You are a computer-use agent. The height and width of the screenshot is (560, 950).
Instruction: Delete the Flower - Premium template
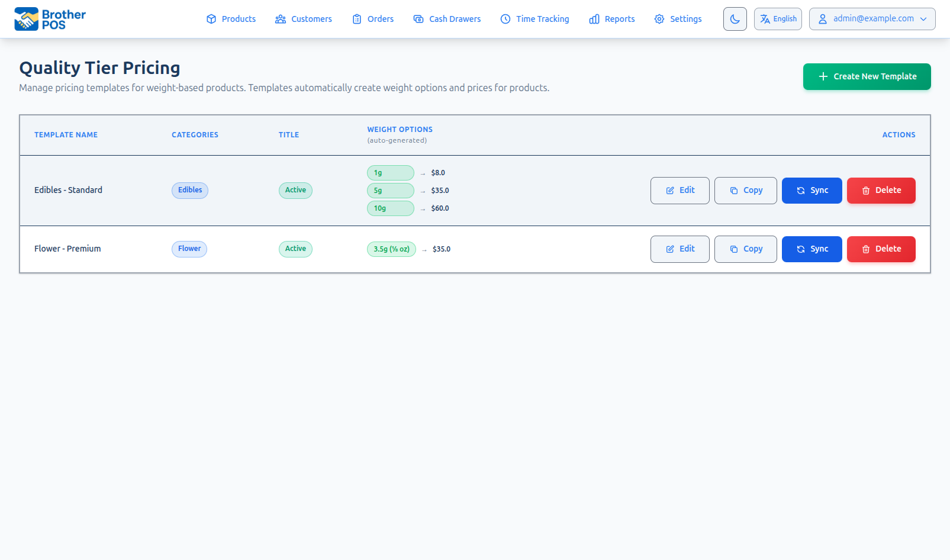point(881,249)
